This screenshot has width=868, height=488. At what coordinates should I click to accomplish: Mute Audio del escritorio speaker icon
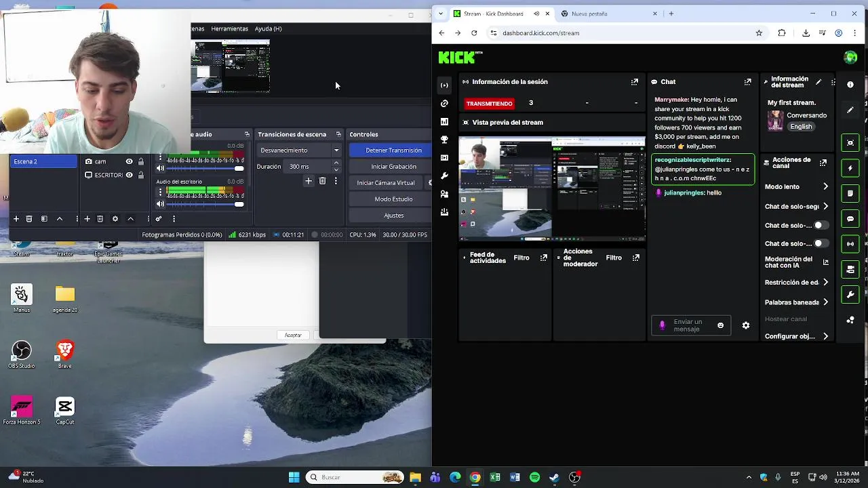click(x=161, y=204)
